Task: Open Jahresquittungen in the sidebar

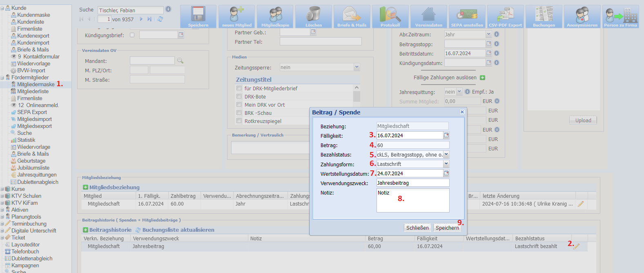Action: [37, 175]
